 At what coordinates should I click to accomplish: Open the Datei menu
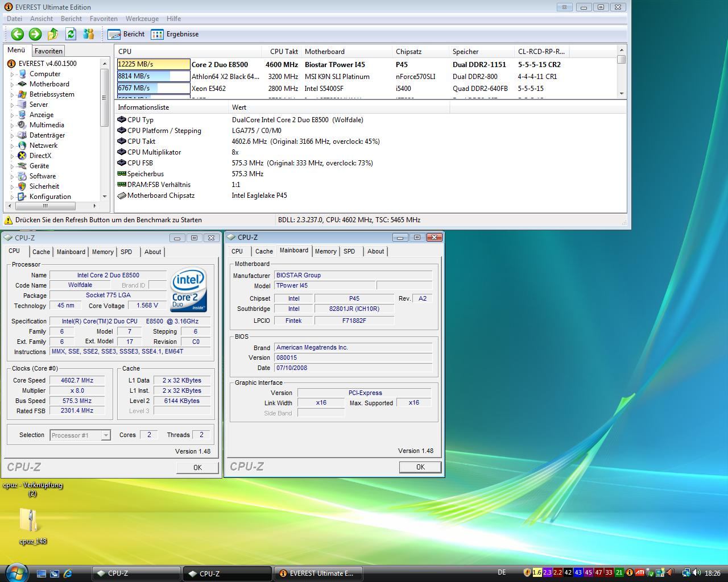point(14,19)
